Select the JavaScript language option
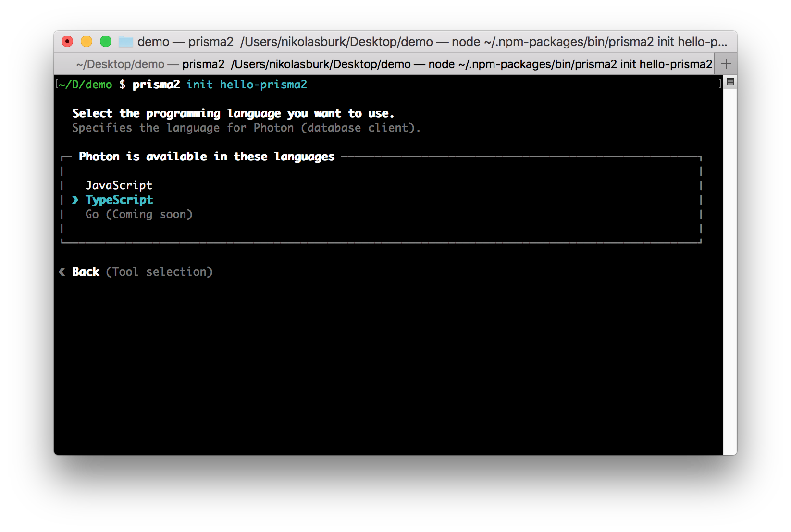 coord(119,185)
